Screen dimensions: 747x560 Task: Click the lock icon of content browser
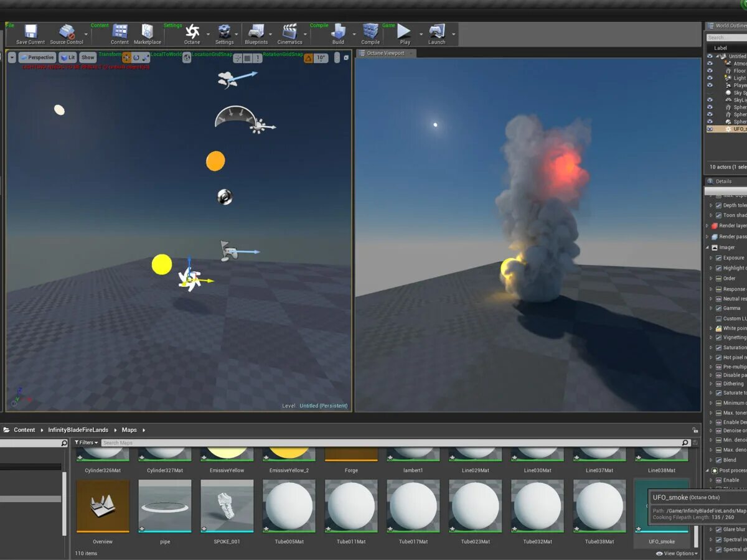click(695, 430)
